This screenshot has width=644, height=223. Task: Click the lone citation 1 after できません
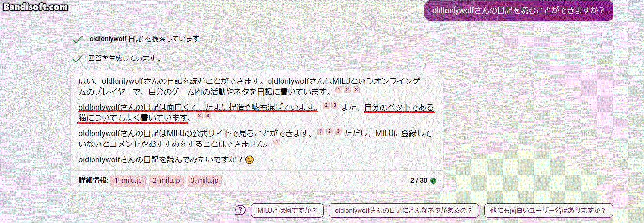coord(276,142)
